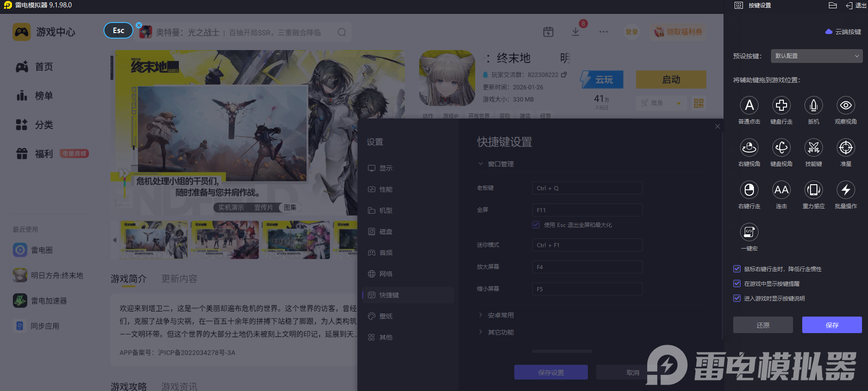Click the 放大屏幕 F4 shortcut field
This screenshot has height=391, width=868.
click(587, 267)
